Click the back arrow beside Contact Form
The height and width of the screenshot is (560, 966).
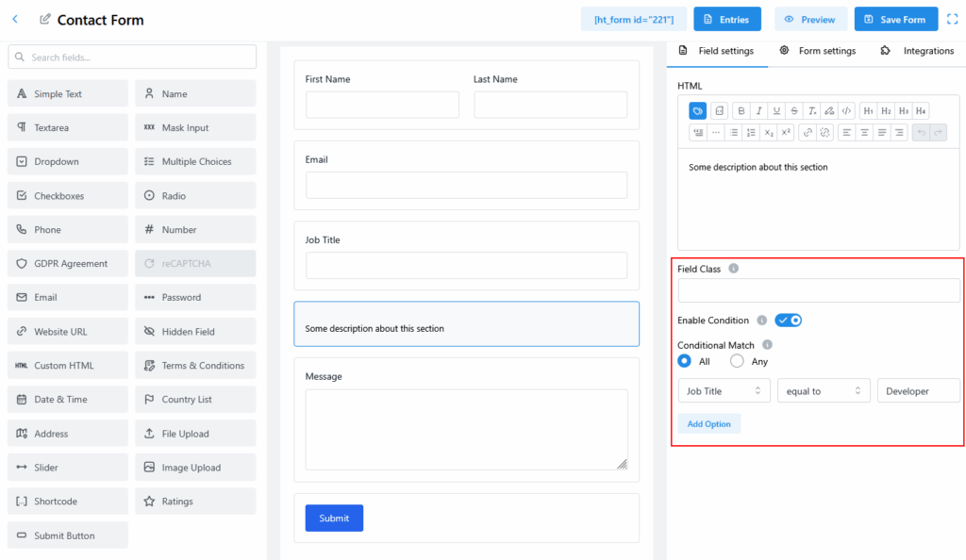point(15,19)
